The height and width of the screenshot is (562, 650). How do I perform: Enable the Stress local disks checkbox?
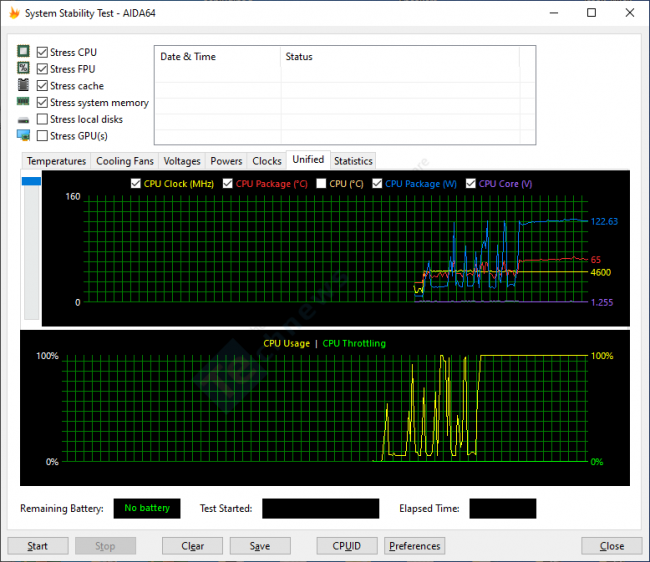pos(42,119)
